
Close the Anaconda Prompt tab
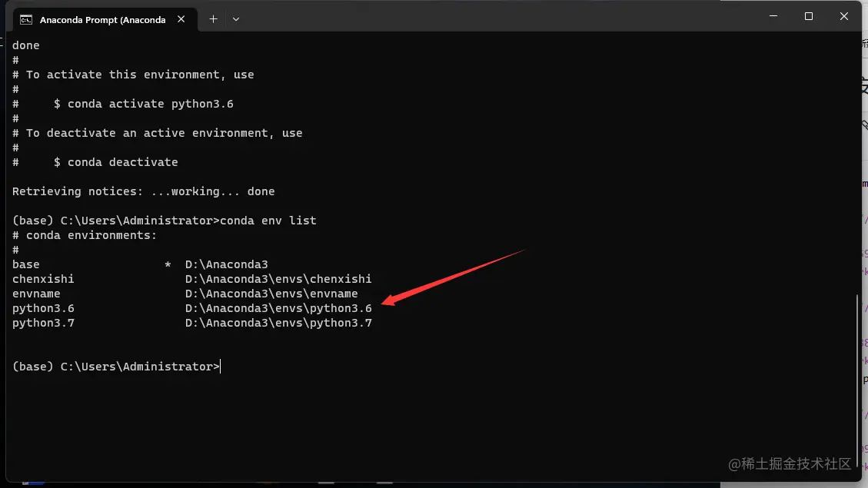(181, 18)
